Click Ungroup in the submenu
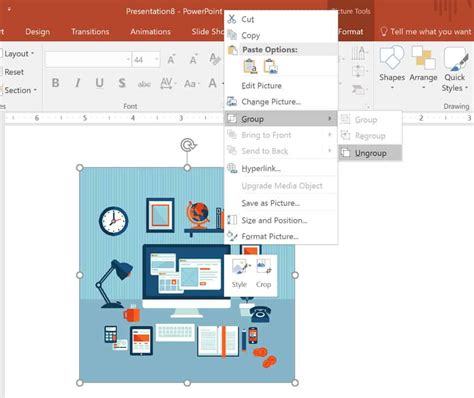The image size is (474, 398). tap(370, 153)
